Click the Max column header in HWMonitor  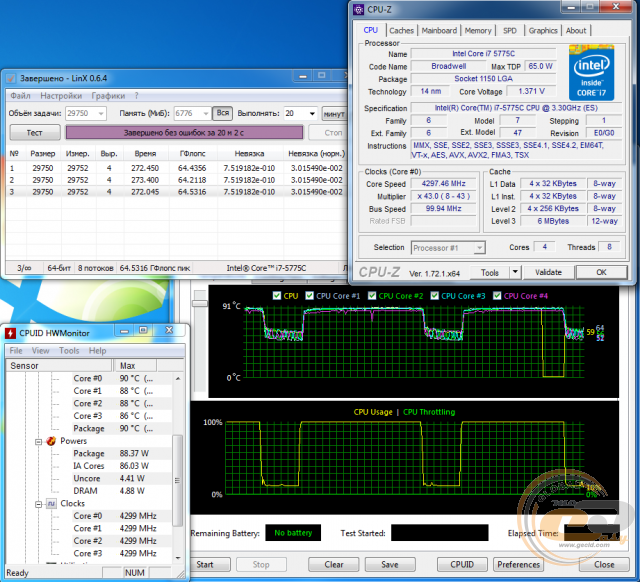pyautogui.click(x=135, y=365)
